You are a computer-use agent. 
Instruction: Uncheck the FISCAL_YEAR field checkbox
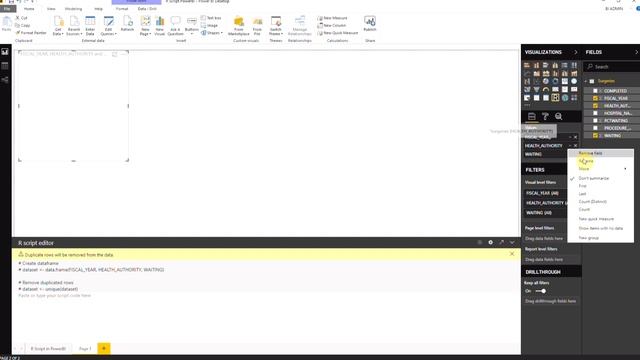pyautogui.click(x=595, y=98)
